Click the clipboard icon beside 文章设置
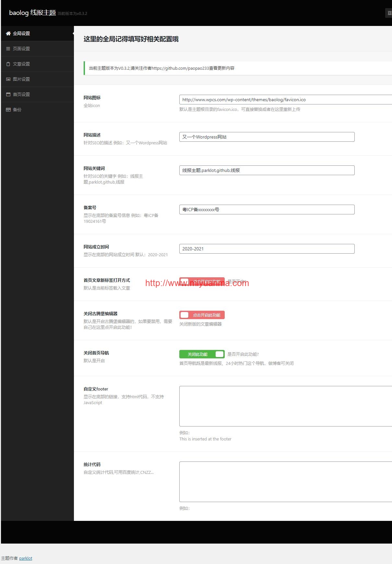The height and width of the screenshot is (564, 392). click(x=8, y=64)
